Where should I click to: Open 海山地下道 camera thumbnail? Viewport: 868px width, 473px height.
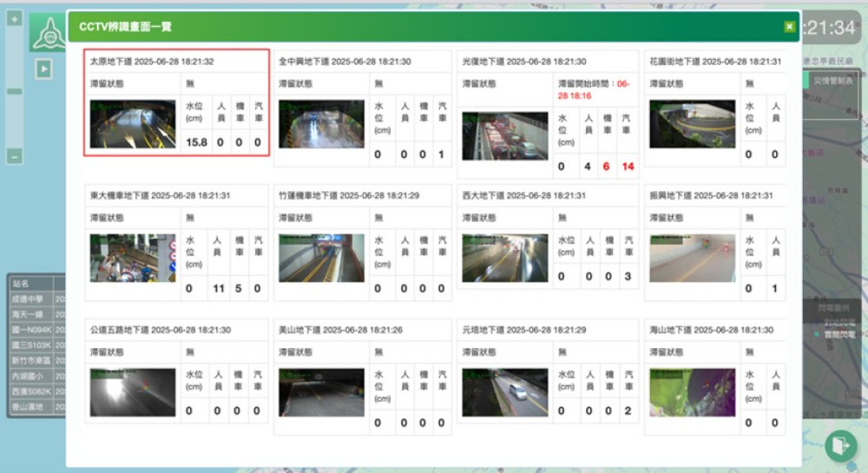click(693, 392)
